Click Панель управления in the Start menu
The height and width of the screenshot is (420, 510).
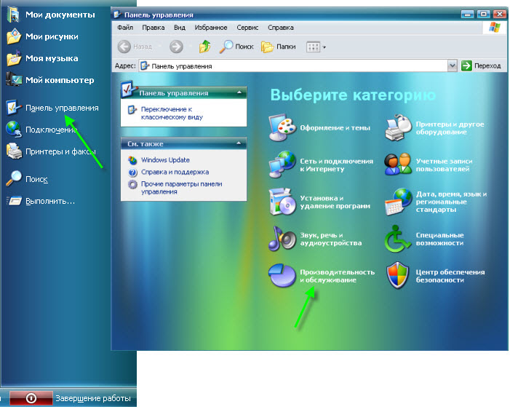point(52,108)
